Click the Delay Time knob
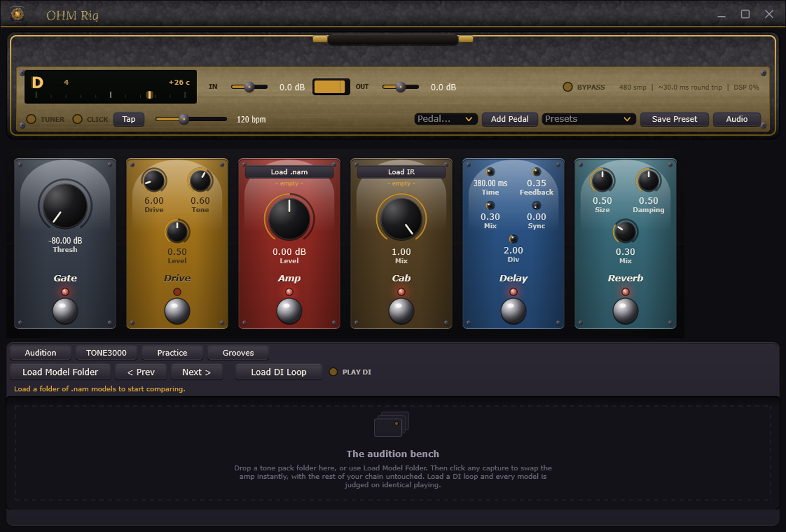This screenshot has width=786, height=532. coord(490,172)
